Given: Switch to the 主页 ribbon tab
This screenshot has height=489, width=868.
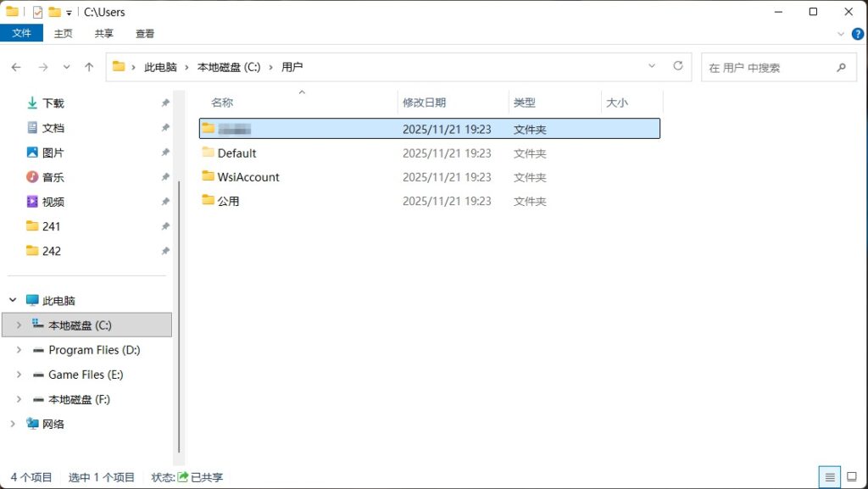Looking at the screenshot, I should (x=63, y=33).
